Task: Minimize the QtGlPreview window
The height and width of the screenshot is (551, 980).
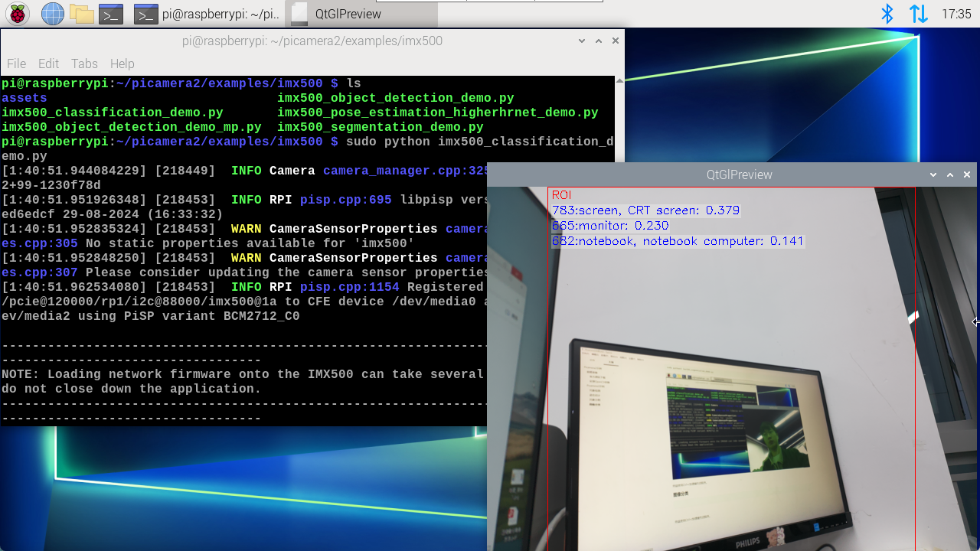Action: [x=933, y=174]
